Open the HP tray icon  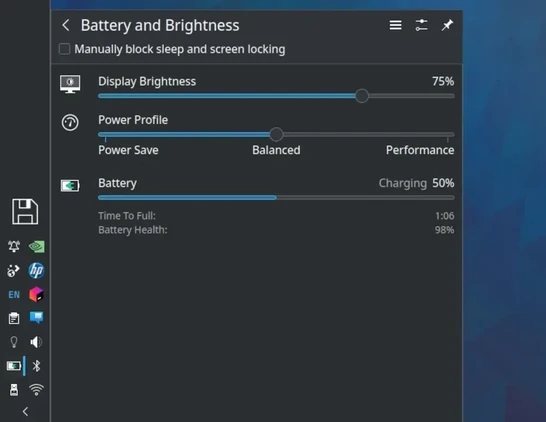36,271
